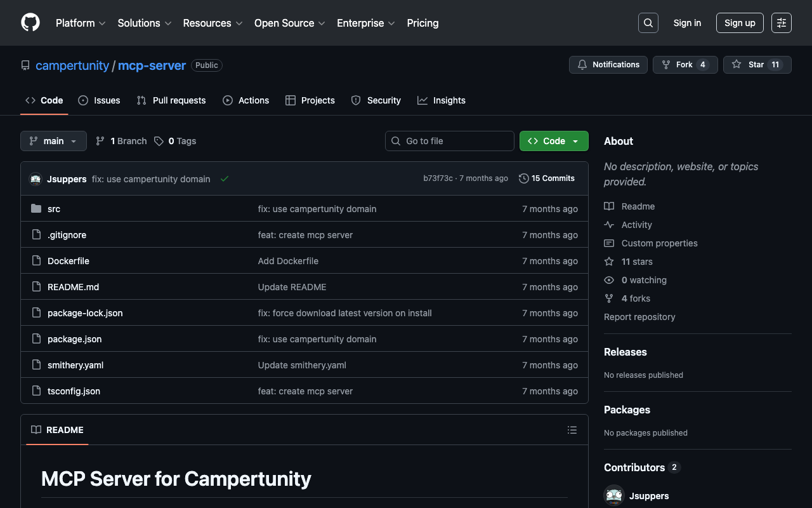Open the search magnifier icon
812x508 pixels.
point(648,23)
